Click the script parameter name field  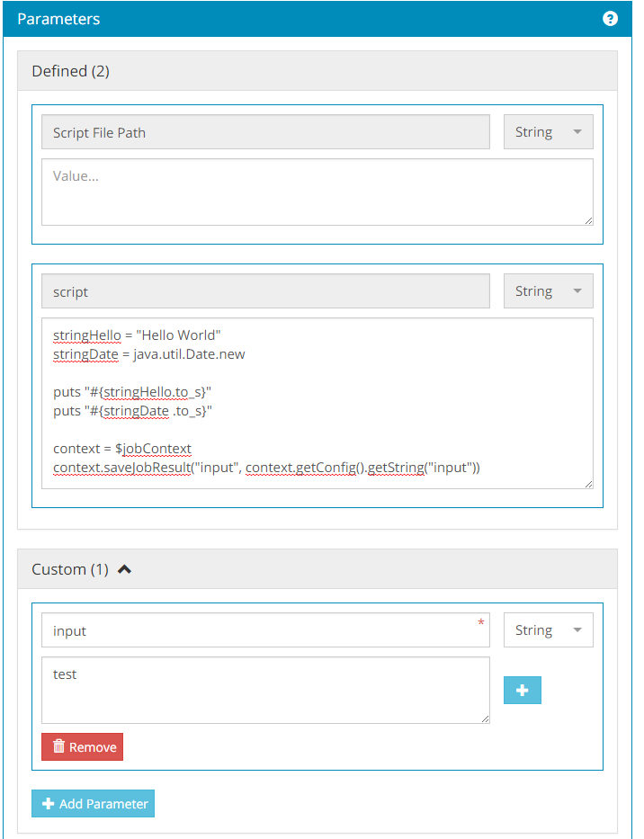point(265,291)
